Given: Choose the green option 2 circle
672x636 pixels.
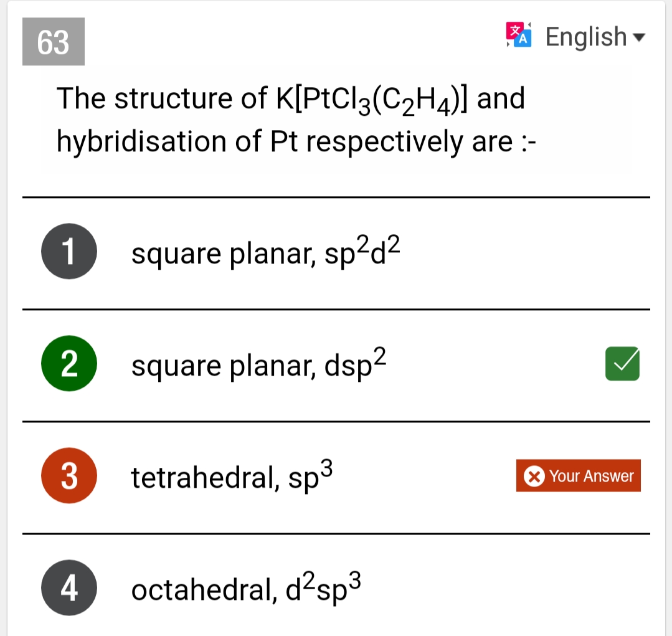Looking at the screenshot, I should point(69,363).
